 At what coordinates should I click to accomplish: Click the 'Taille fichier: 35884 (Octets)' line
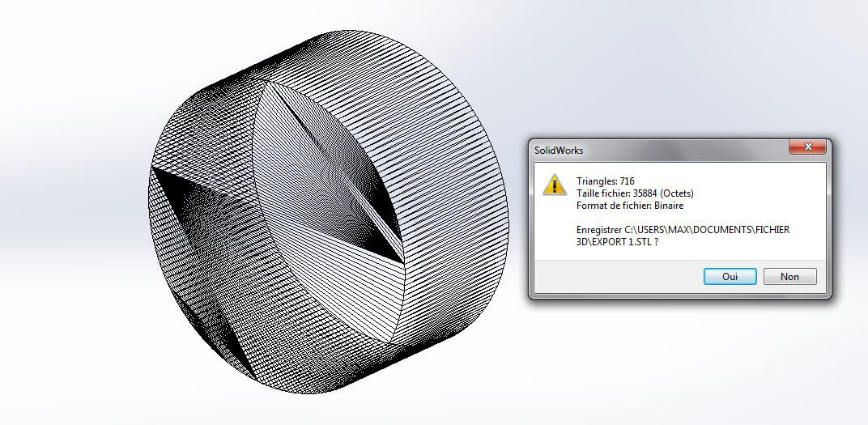(635, 193)
